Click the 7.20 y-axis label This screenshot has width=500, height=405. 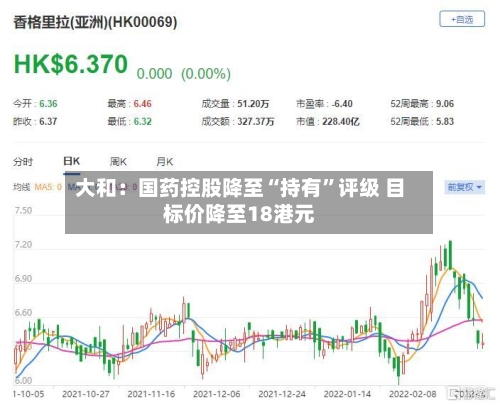tap(23, 245)
